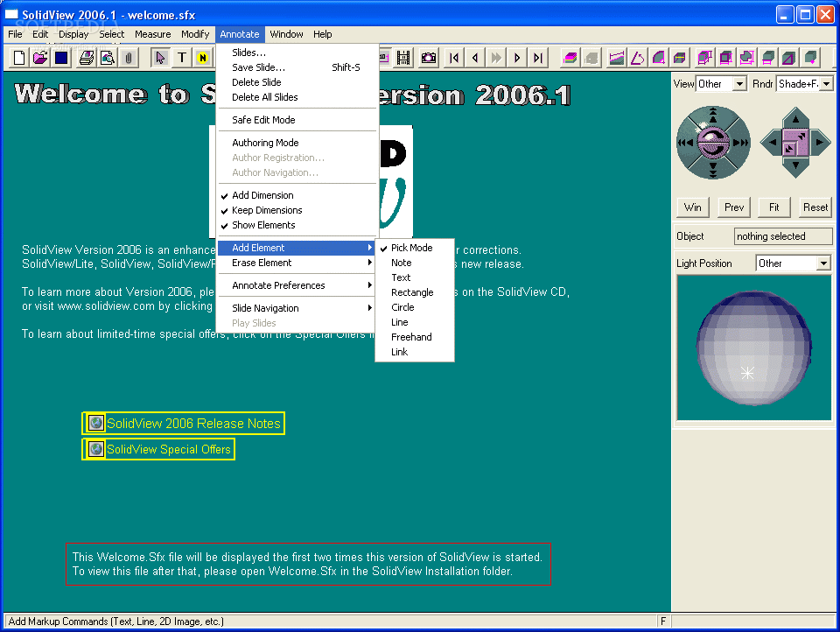The height and width of the screenshot is (632, 840).
Task: Select Freehand in Add Element submenu
Action: (415, 337)
